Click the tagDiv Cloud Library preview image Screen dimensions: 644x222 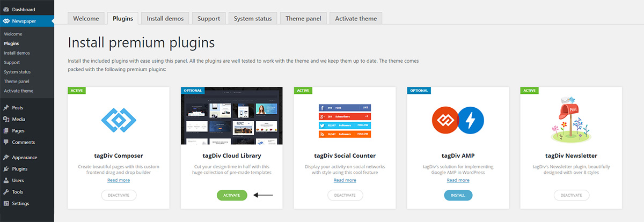pos(232,116)
